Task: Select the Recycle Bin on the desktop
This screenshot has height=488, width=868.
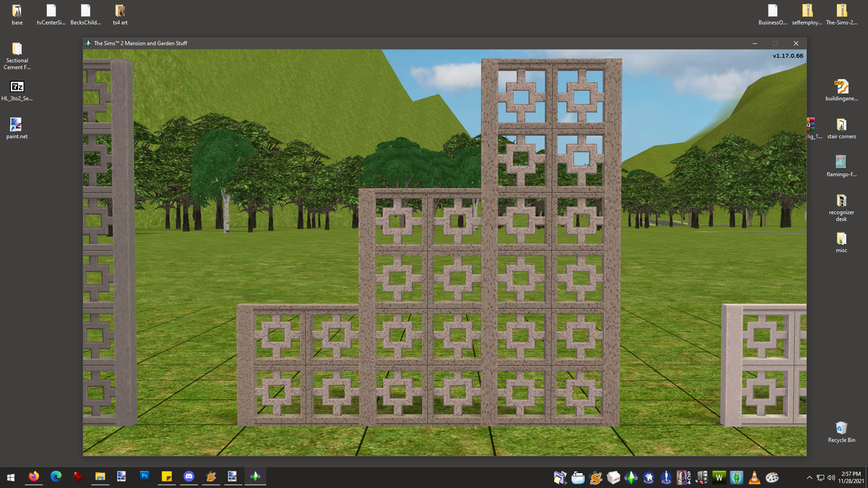Action: 842,432
